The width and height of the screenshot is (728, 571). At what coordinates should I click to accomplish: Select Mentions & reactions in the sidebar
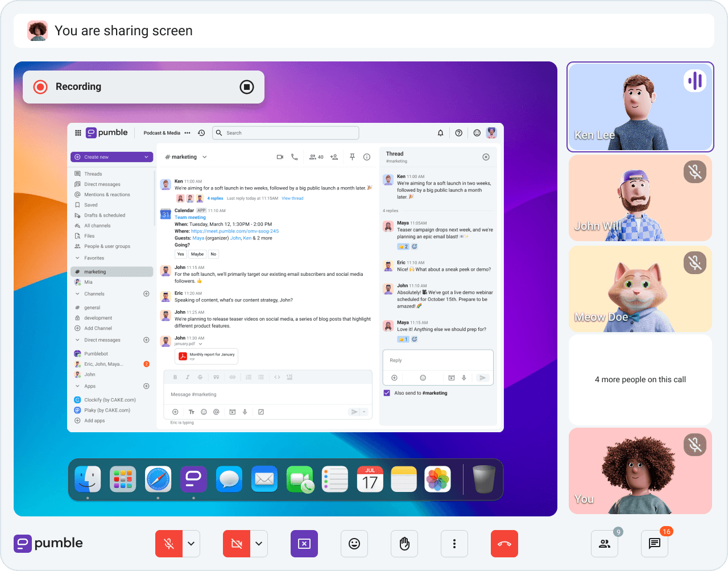coord(106,194)
